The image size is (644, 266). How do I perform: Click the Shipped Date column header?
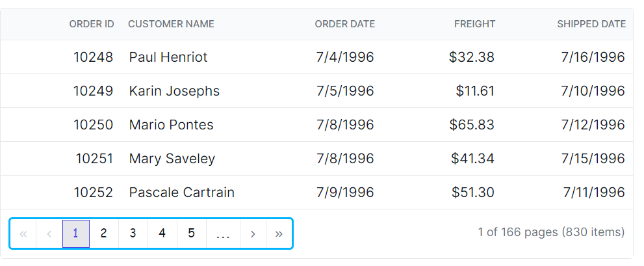pos(591,24)
